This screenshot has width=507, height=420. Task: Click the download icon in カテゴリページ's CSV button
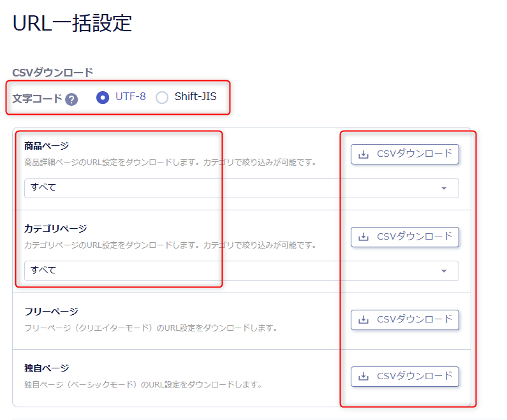coord(364,237)
